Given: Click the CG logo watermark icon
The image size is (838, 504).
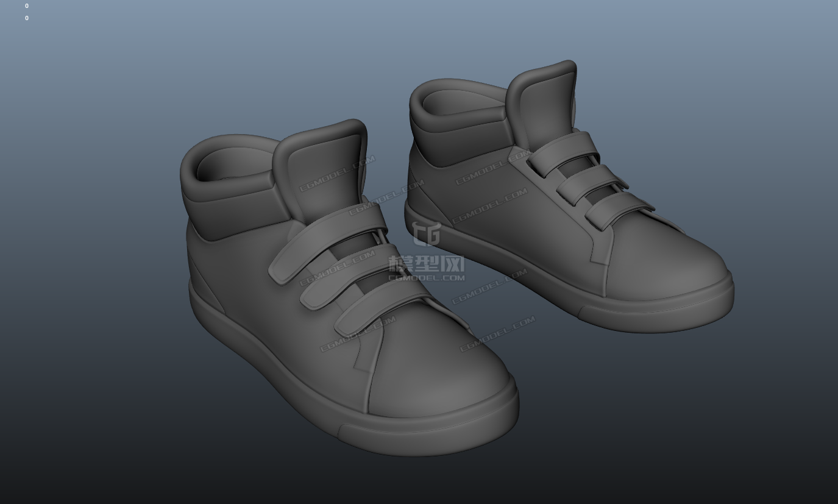Looking at the screenshot, I should click(426, 233).
